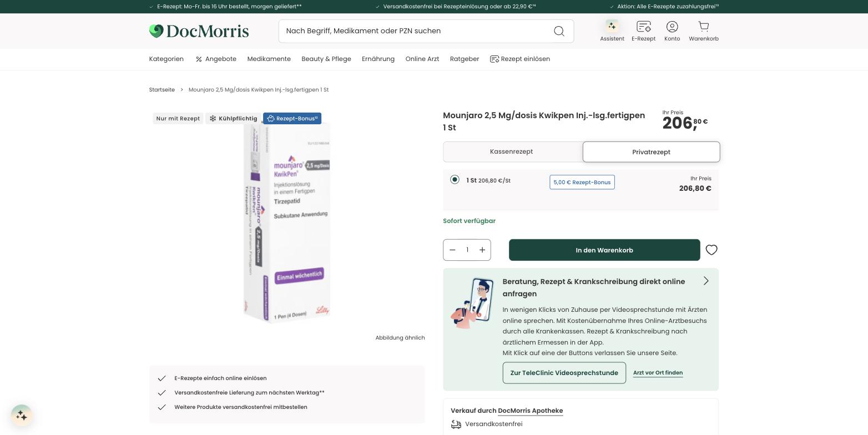Open the Assistent sparkle icon in header
This screenshot has height=435, width=868.
[612, 26]
